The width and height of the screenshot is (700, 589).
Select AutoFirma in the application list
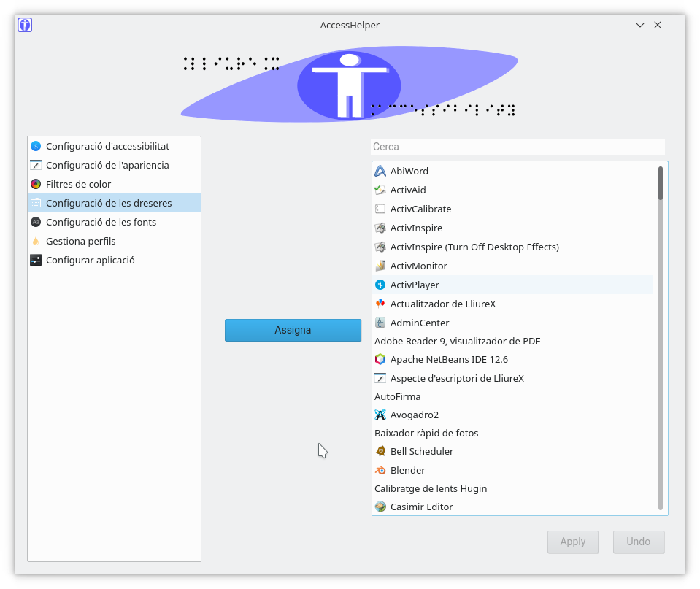coord(512,396)
